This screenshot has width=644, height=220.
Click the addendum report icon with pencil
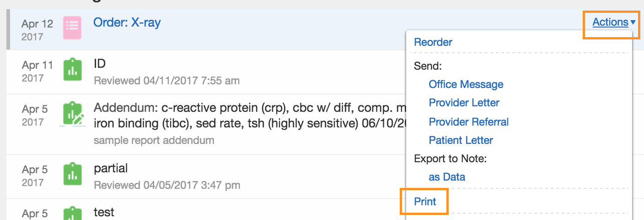point(73,114)
